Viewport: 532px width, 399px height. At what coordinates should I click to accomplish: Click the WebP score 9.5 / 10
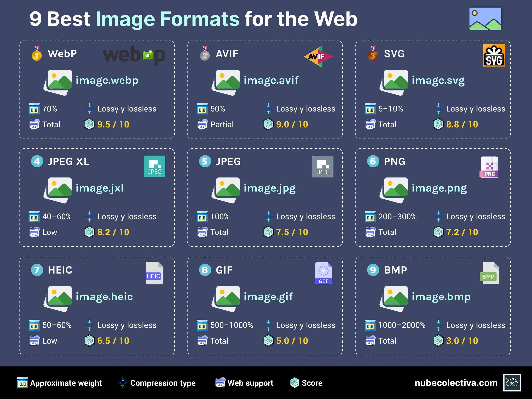click(x=113, y=124)
